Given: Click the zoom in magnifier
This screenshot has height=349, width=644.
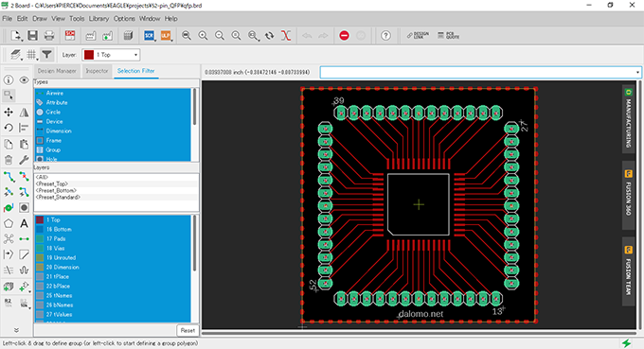Looking at the screenshot, I should (x=203, y=36).
